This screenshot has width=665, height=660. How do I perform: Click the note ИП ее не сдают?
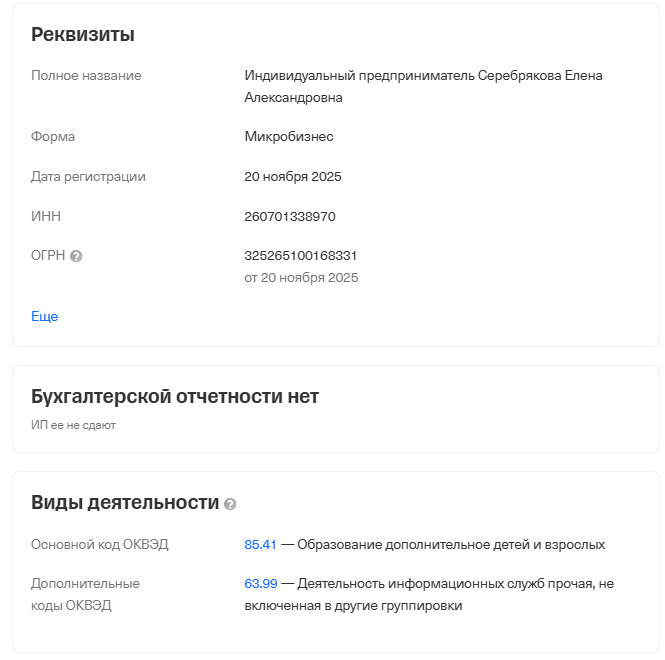coord(73,425)
